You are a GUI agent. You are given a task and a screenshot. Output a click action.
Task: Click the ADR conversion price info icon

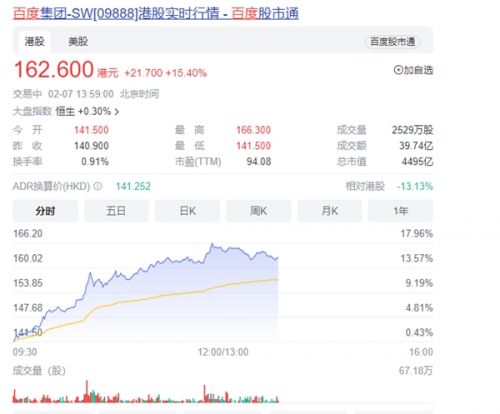[x=97, y=186]
